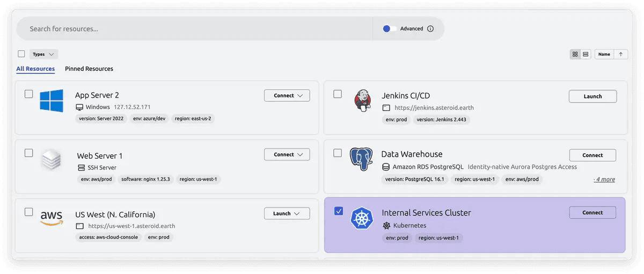Click the Jenkins CI/CD butler icon

click(x=362, y=100)
